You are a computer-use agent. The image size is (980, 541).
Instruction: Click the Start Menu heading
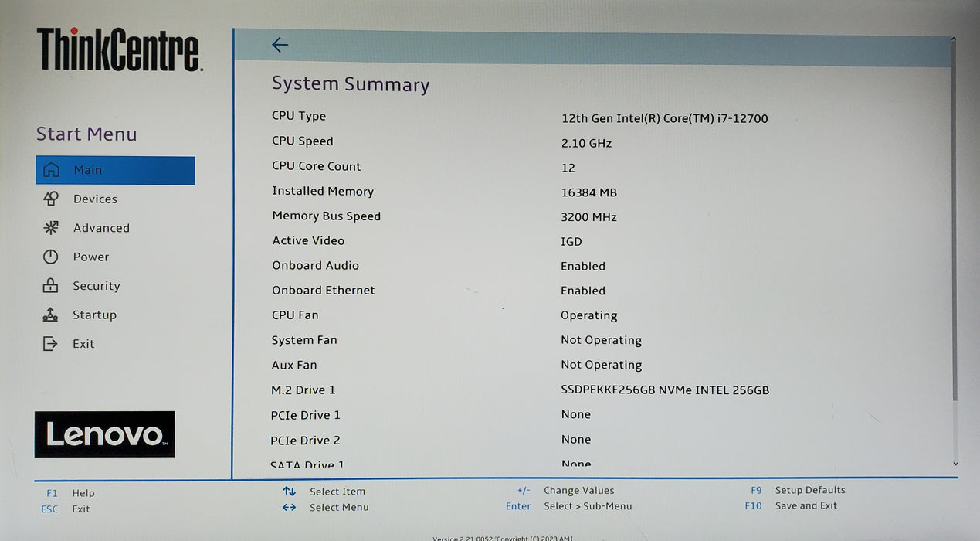click(86, 134)
